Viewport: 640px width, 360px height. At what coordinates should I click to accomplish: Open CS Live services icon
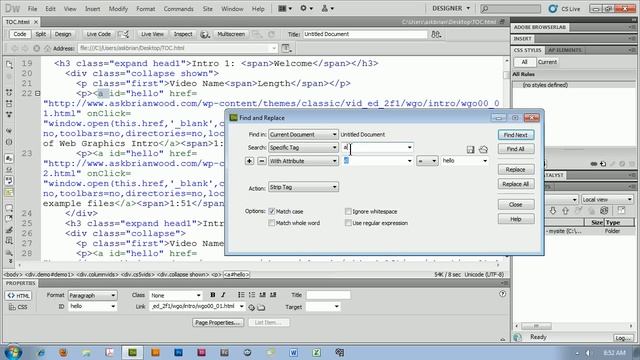553,9
